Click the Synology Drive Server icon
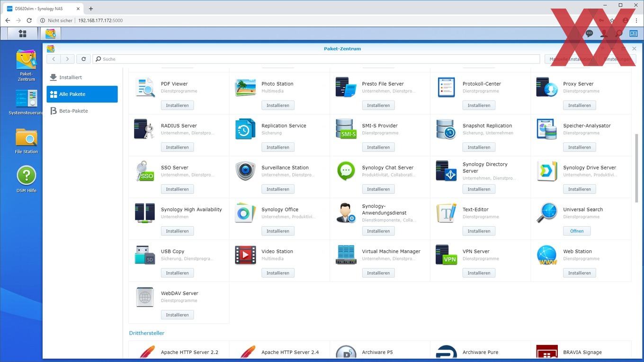 (x=547, y=171)
